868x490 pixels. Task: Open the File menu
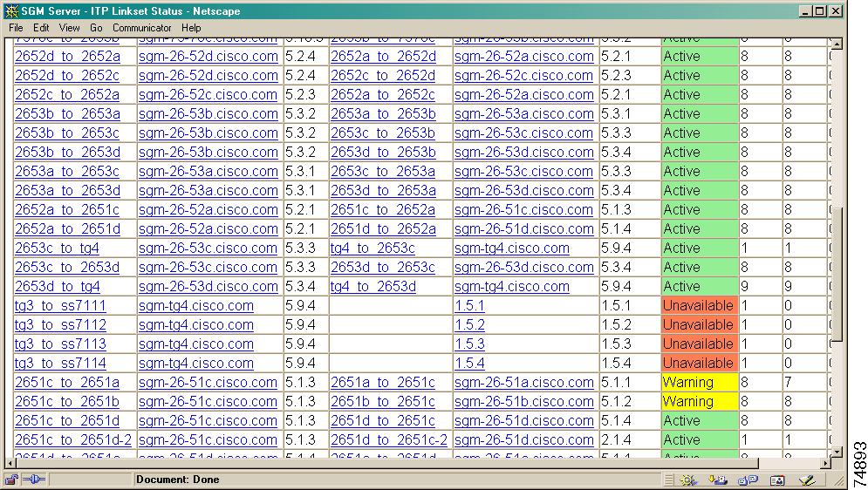(16, 28)
